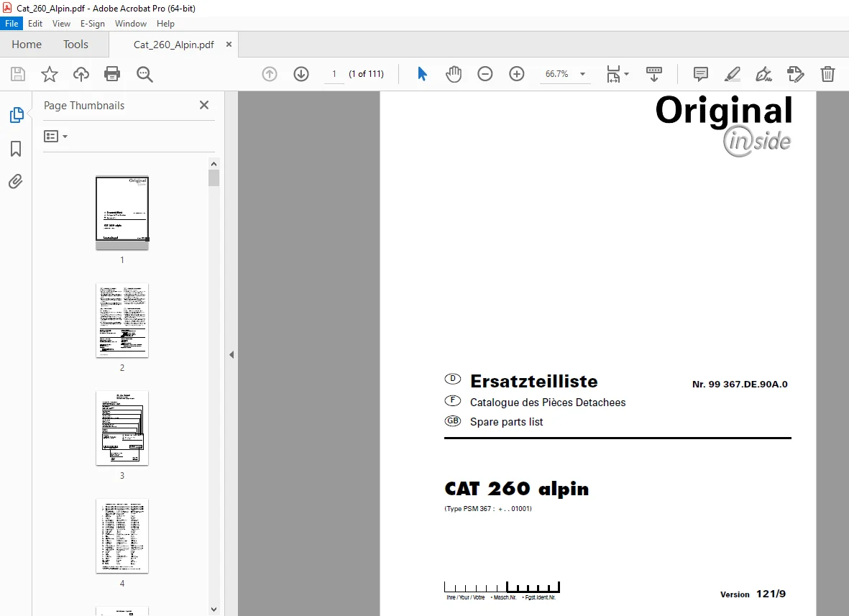Close the Cat_260_Alpin.pdf tab
Viewport: 849px width, 616px height.
229,45
